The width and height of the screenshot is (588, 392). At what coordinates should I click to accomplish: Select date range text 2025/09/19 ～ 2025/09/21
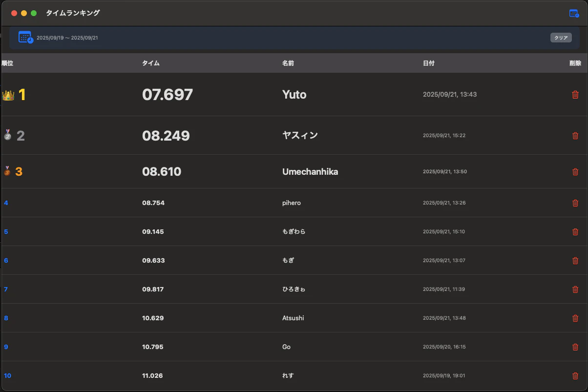click(x=67, y=38)
